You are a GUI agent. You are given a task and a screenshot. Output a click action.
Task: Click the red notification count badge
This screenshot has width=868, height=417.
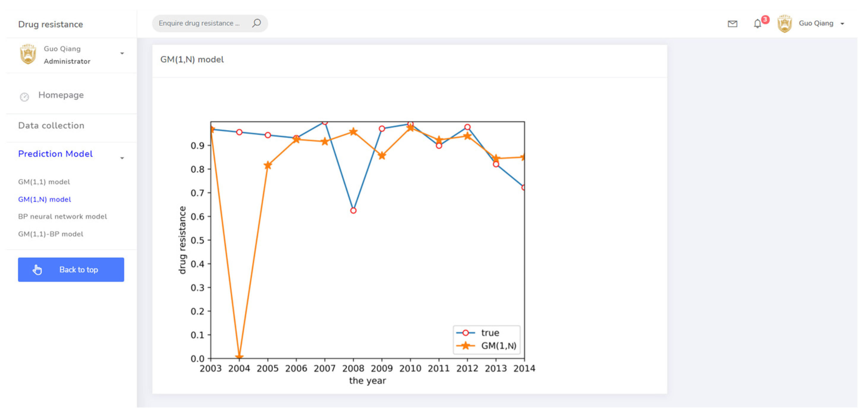pos(765,19)
